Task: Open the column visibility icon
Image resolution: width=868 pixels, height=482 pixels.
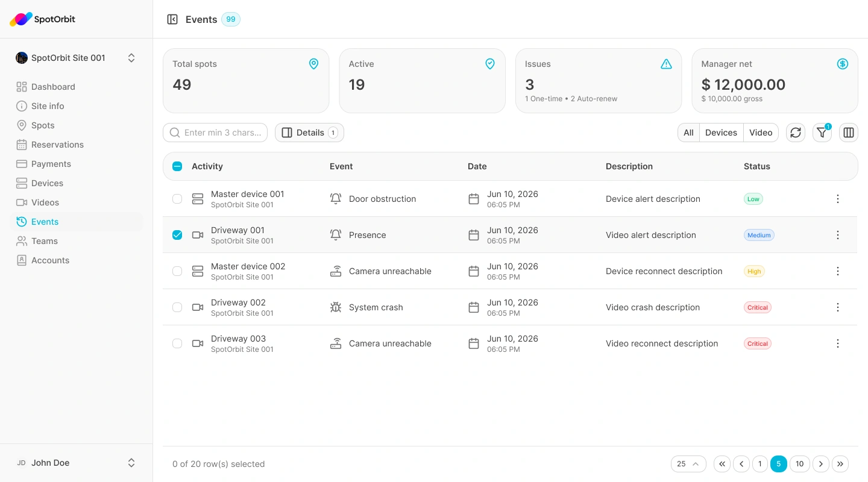Action: [x=849, y=133]
